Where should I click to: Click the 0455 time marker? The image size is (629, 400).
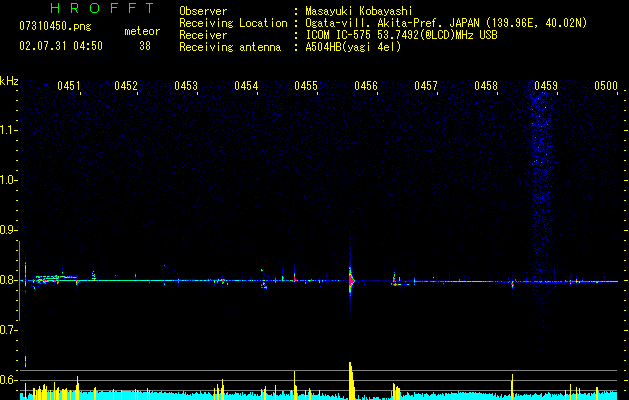coord(306,86)
